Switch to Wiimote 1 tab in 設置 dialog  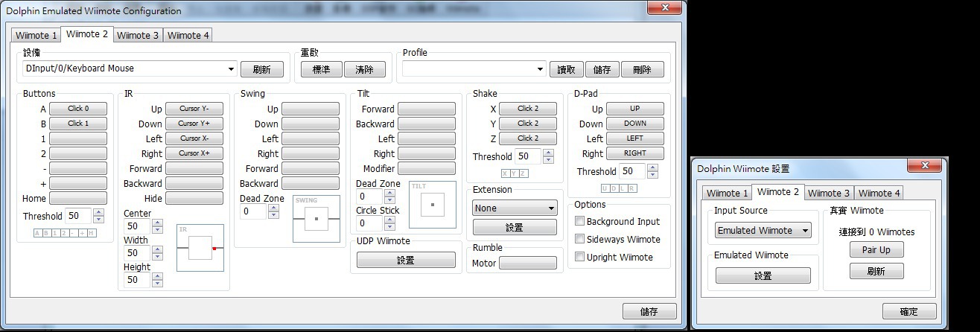(x=727, y=193)
